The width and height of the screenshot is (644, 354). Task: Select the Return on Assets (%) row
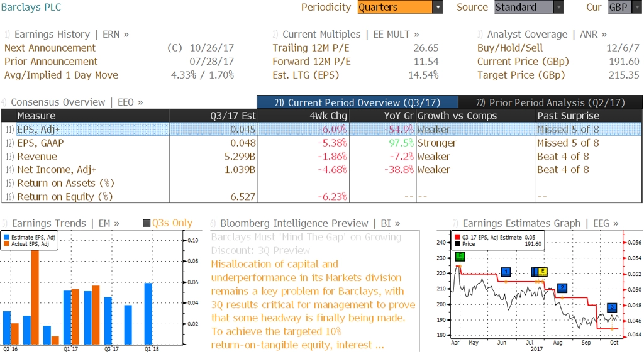321,183
